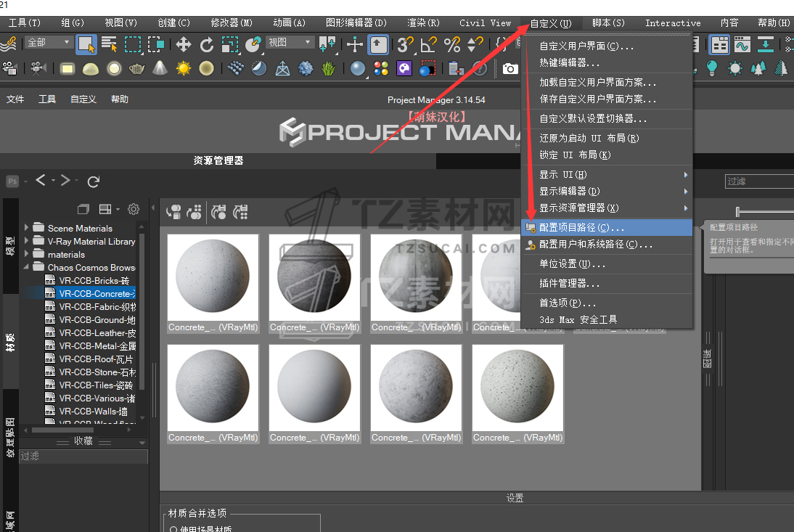The image size is (794, 532).
Task: Expand the V-Ray Material Library folder
Action: [26, 241]
